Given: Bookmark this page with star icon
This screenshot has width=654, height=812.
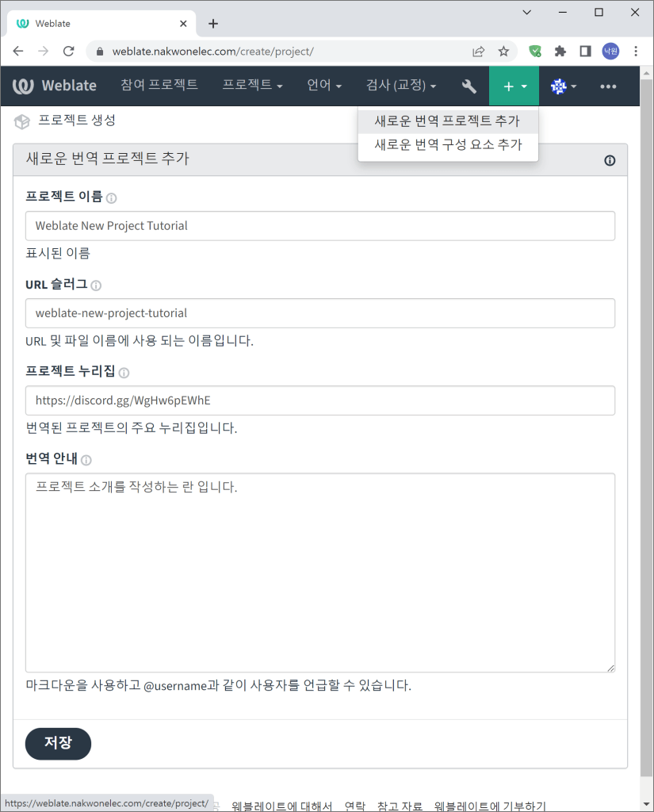Looking at the screenshot, I should (x=503, y=51).
